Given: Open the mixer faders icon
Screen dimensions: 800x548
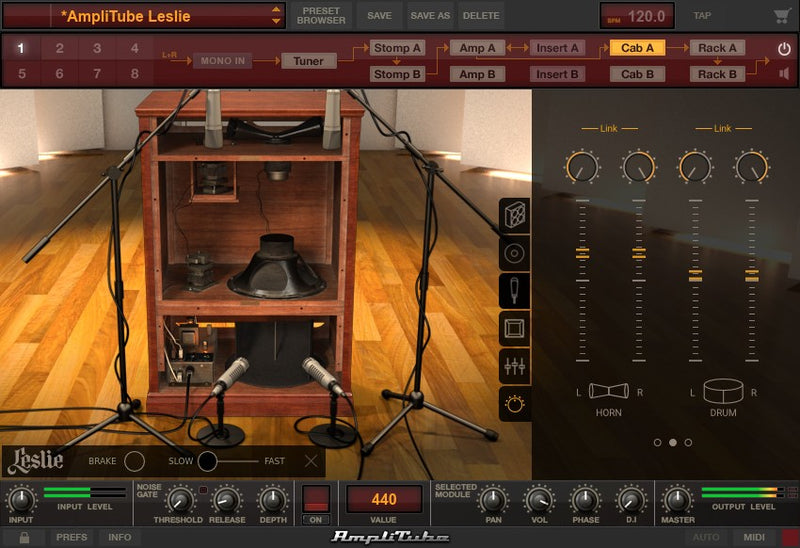Looking at the screenshot, I should pos(514,366).
